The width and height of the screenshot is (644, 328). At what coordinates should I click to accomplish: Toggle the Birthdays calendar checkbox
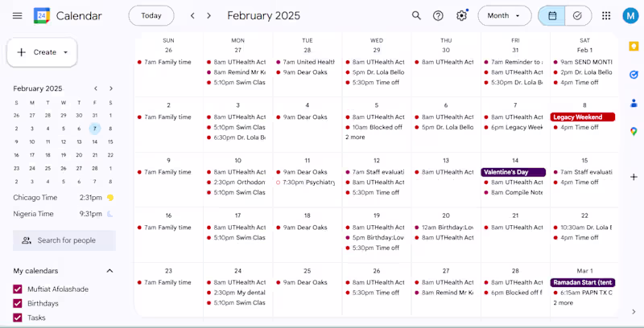18,304
